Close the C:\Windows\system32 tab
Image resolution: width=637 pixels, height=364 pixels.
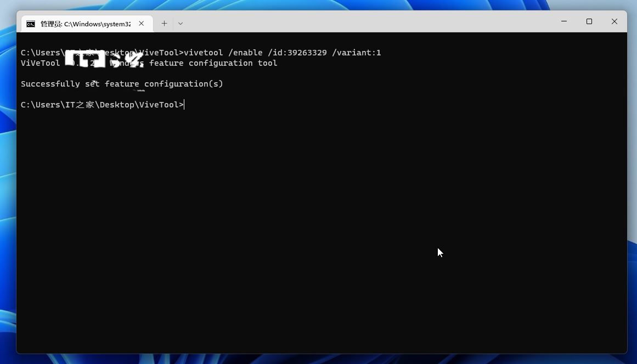click(x=142, y=24)
